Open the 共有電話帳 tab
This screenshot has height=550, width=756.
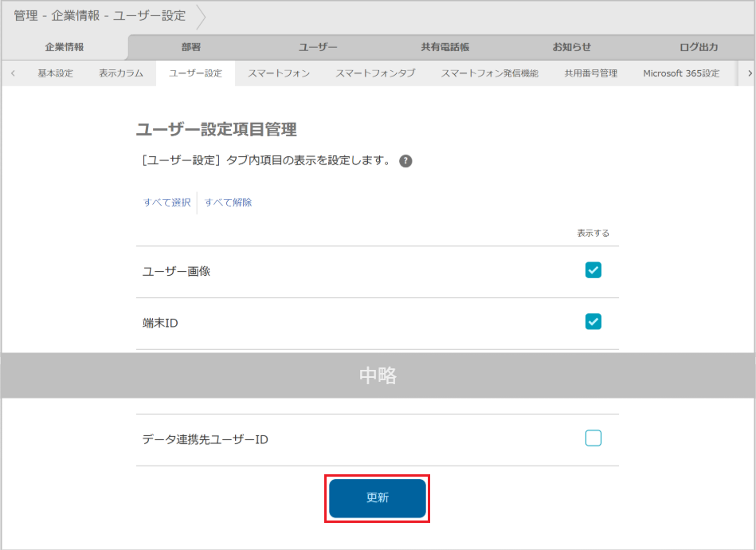coord(444,47)
